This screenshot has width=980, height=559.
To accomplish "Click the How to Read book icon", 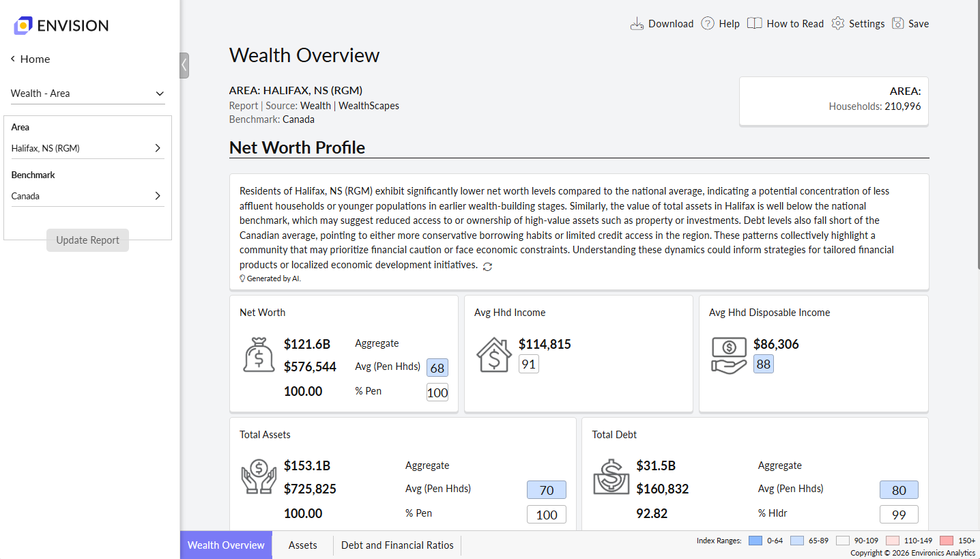I will (x=754, y=24).
